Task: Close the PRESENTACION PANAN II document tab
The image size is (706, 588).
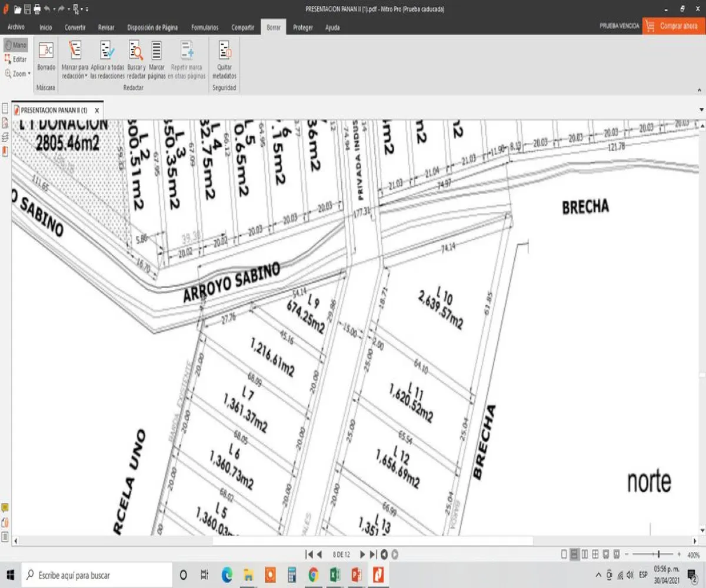Action: pyautogui.click(x=97, y=111)
